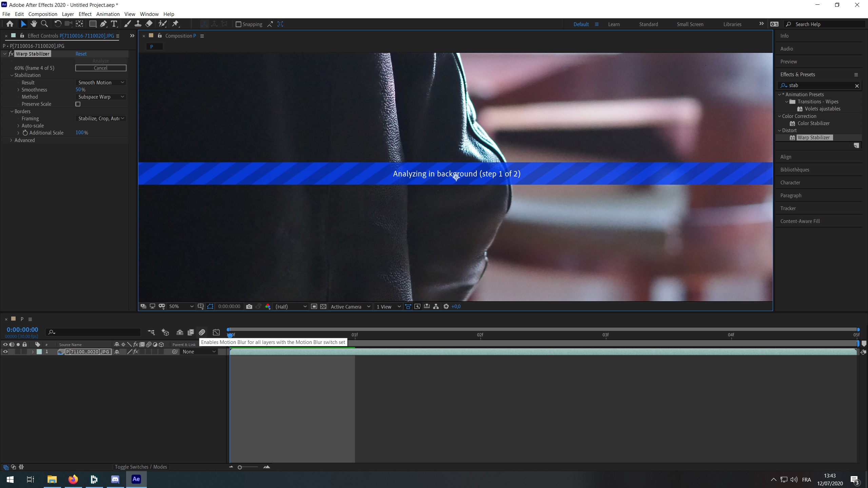
Task: Collapse the Distort category in Effects & Presets
Action: coord(780,130)
